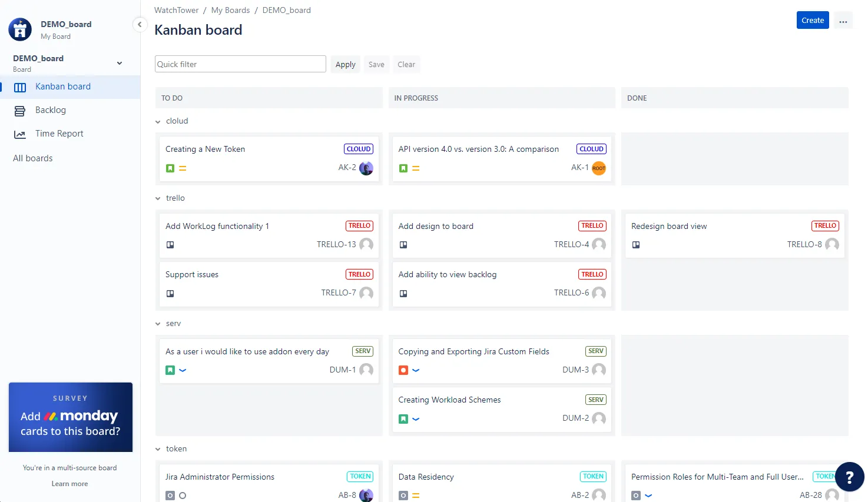868x502 pixels.
Task: Click the DEMO_board breadcrumb link
Action: (x=286, y=10)
